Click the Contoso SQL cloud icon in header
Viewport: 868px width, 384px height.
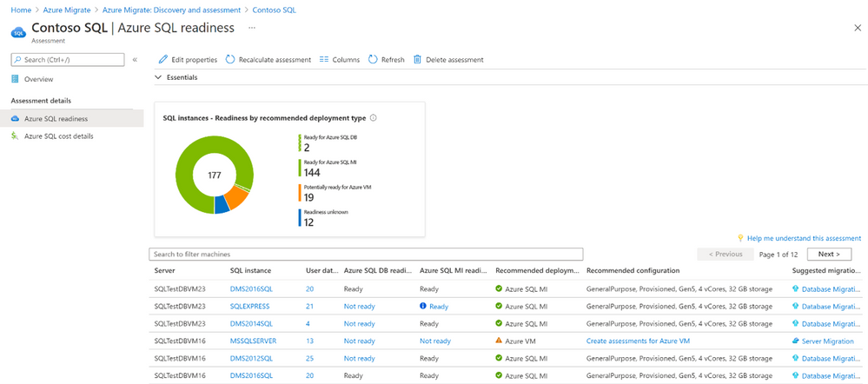[19, 32]
